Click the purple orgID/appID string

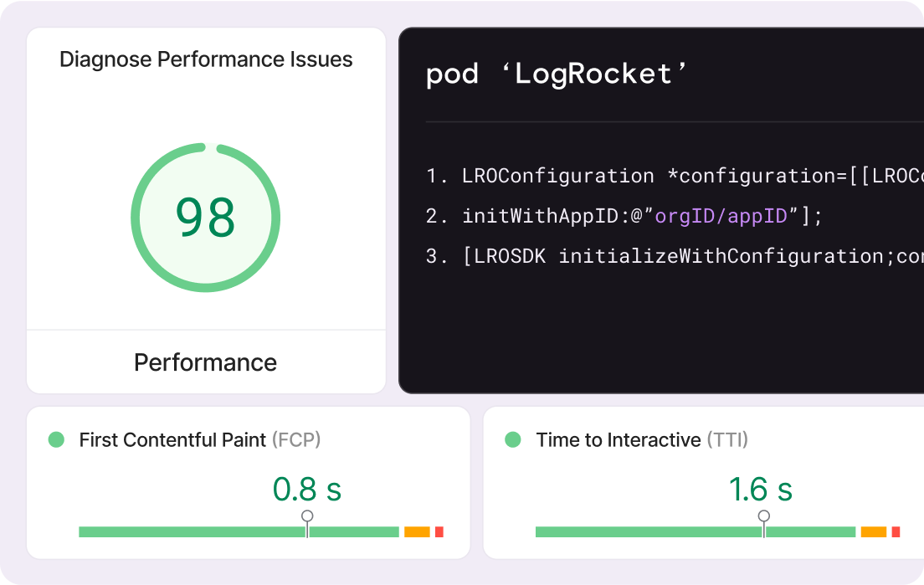tap(721, 216)
